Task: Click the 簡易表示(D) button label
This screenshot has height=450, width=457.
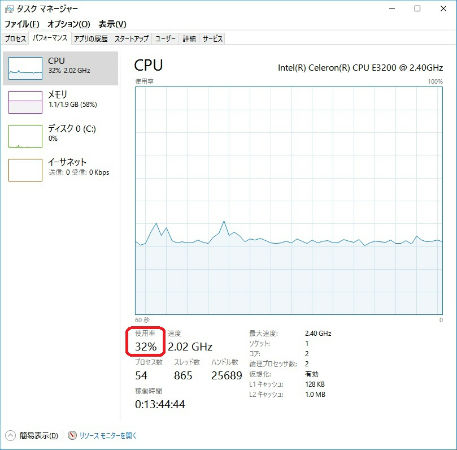Action: click(x=39, y=435)
